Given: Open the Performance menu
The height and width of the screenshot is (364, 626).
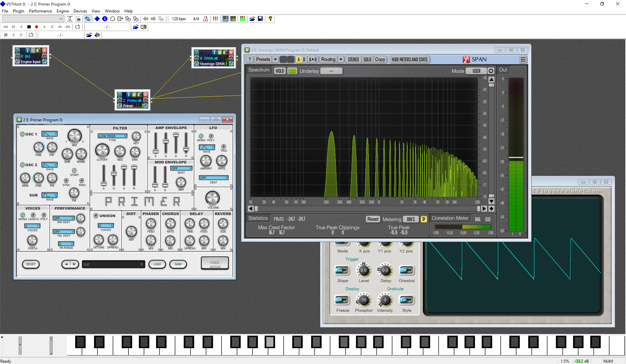Looking at the screenshot, I should 40,11.
